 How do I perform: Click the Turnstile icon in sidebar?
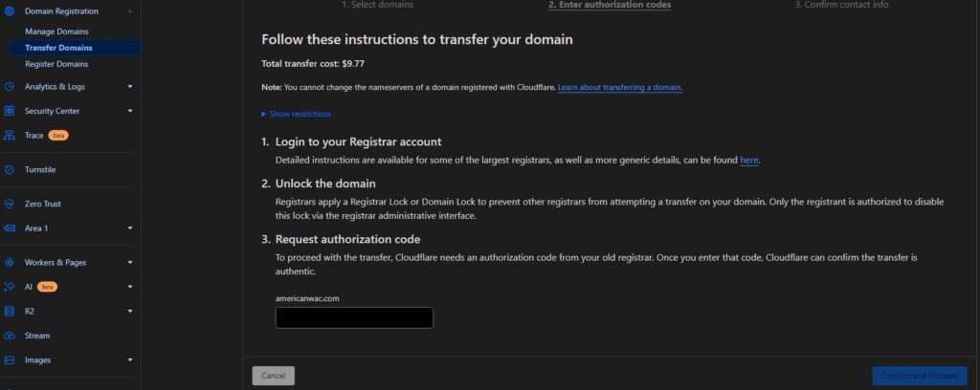coord(9,170)
